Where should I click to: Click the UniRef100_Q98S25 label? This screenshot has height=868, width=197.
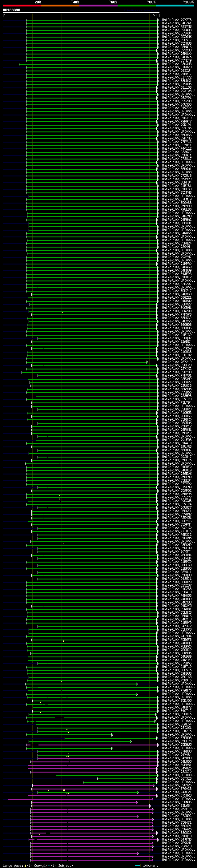(176, 785)
